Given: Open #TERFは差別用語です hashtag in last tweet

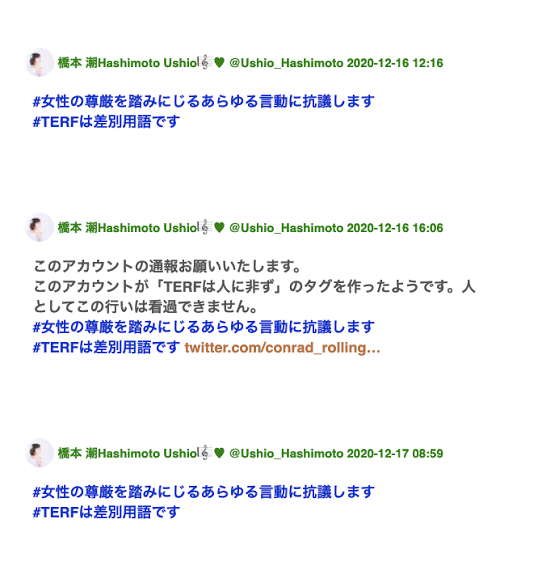Looking at the screenshot, I should 106,512.
